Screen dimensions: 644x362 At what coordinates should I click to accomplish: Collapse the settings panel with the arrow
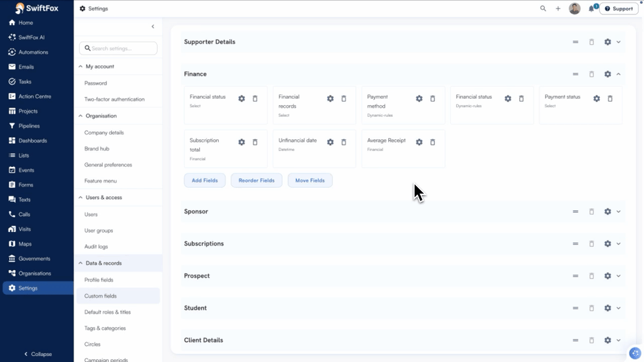tap(152, 27)
